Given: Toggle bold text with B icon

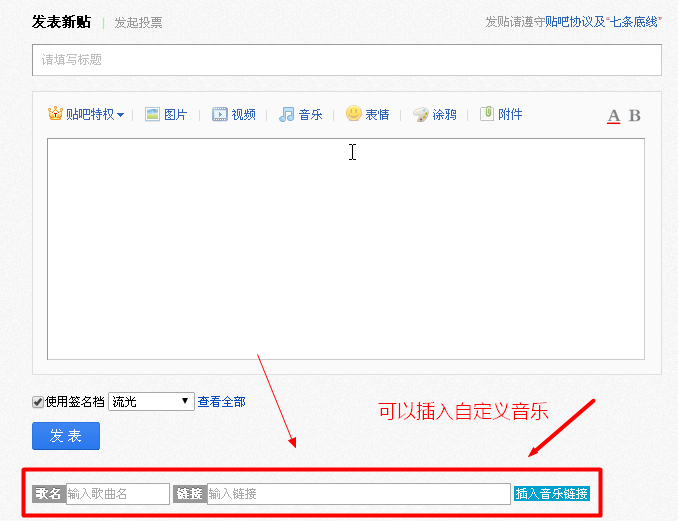Looking at the screenshot, I should (634, 116).
